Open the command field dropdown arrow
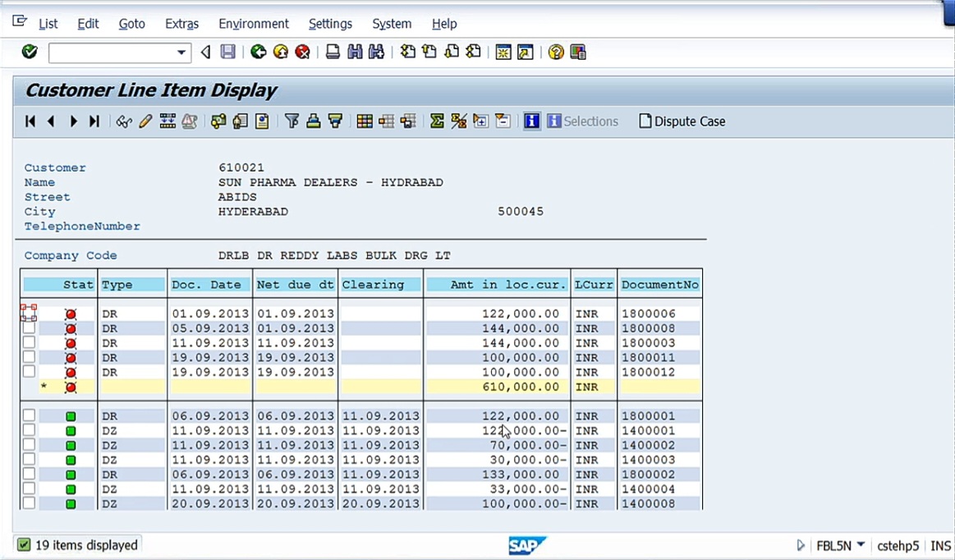 (181, 53)
